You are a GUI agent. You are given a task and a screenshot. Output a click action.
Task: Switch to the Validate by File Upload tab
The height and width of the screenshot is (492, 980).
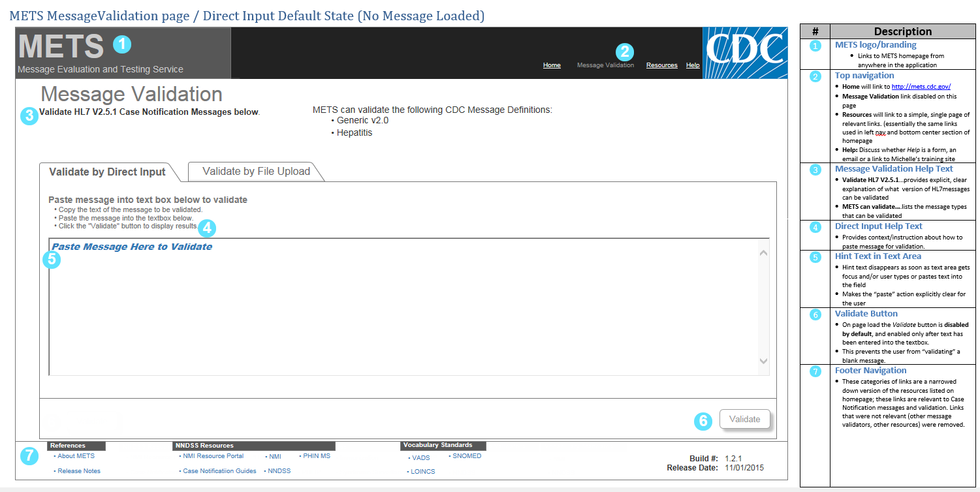[256, 172]
